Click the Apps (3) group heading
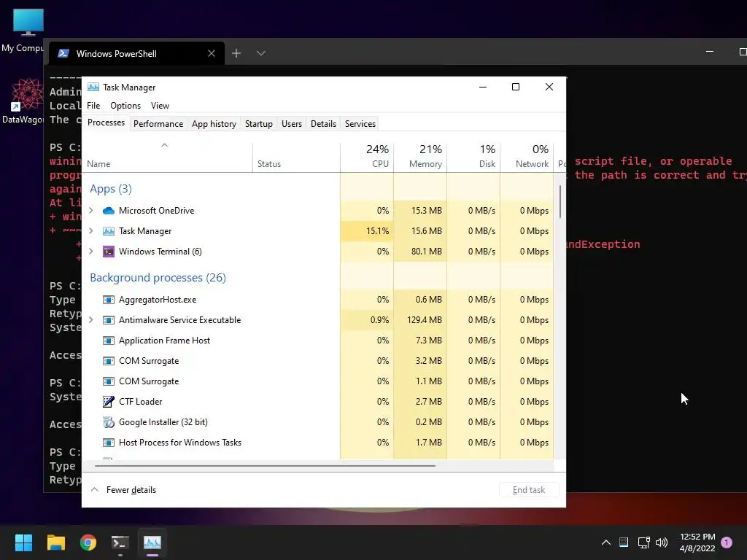The width and height of the screenshot is (747, 560). pyautogui.click(x=111, y=189)
